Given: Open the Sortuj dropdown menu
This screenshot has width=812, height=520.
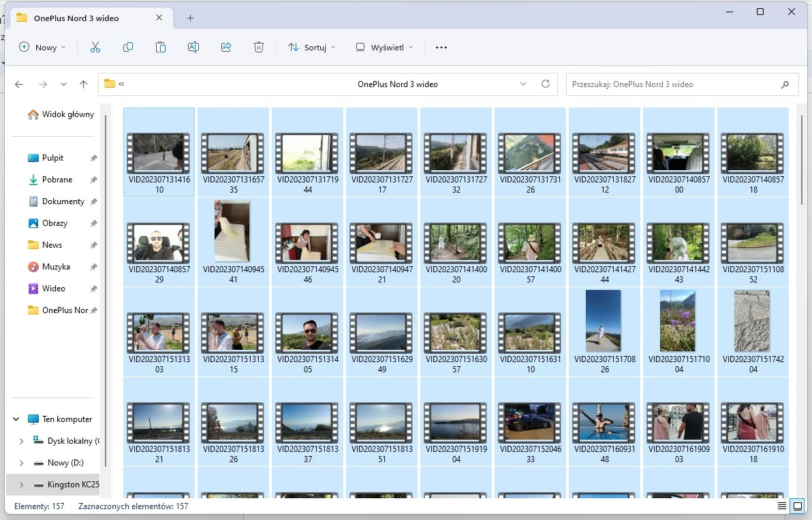Looking at the screenshot, I should pyautogui.click(x=312, y=48).
